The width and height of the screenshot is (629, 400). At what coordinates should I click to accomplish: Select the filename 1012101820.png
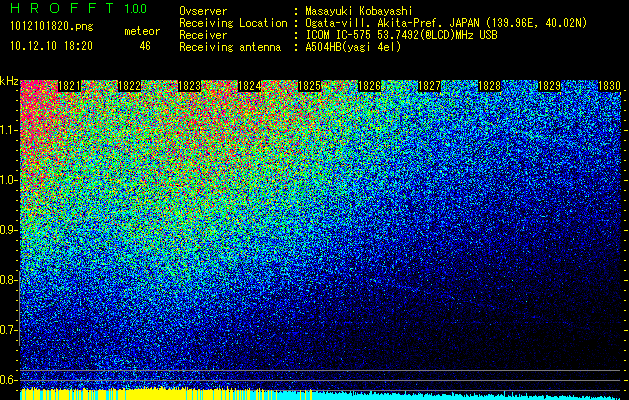tap(52, 27)
